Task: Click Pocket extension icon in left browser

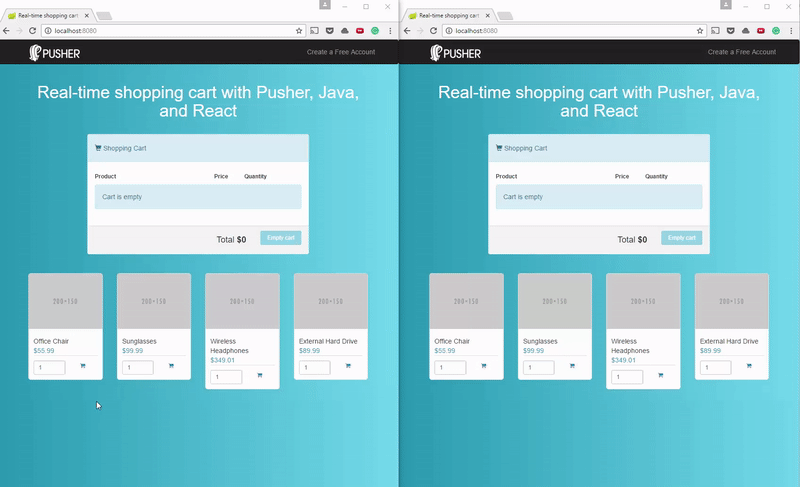Action: 330,31
